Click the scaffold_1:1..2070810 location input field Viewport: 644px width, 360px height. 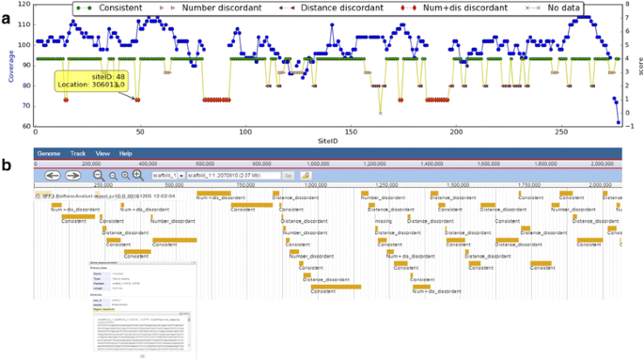[234, 175]
